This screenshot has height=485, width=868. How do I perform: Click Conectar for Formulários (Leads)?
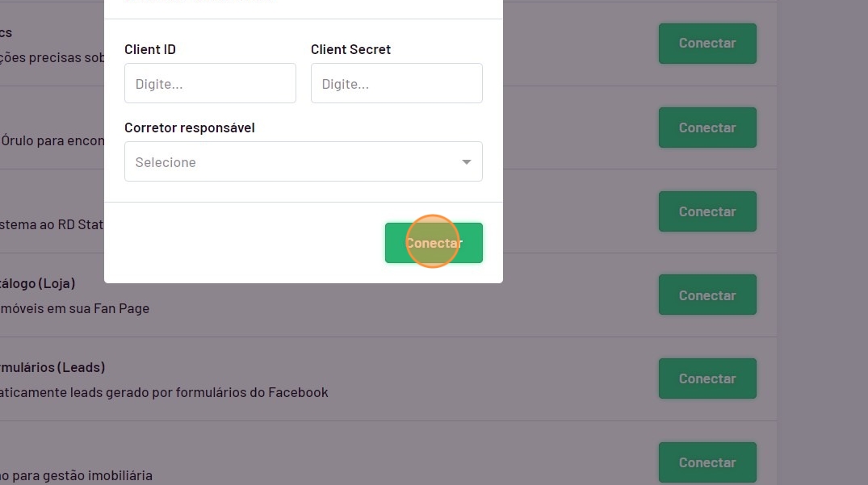(707, 378)
